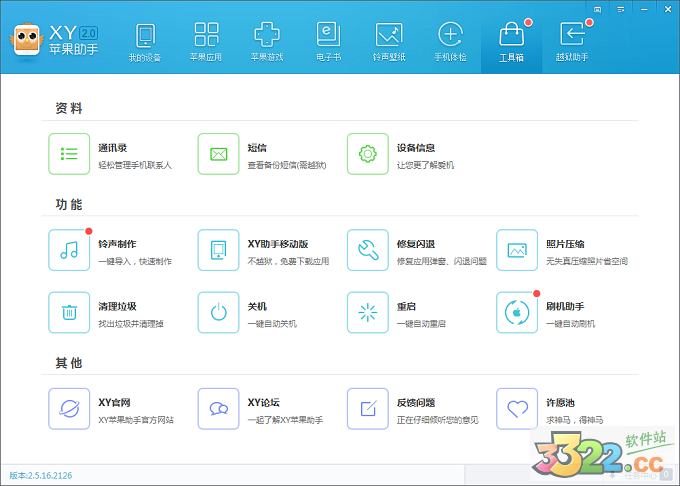Minimize the XY苹果助手 window
The width and height of the screenshot is (680, 486).
coord(644,10)
